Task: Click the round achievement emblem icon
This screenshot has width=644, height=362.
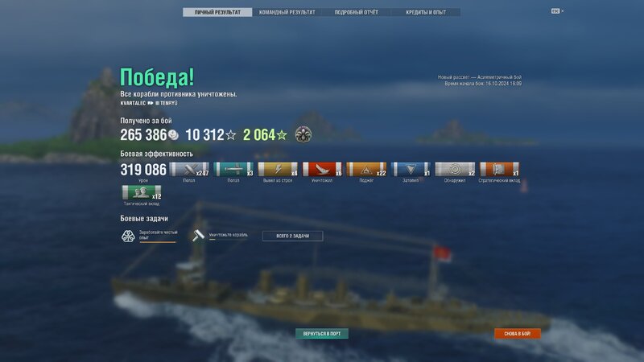Action: coord(303,134)
